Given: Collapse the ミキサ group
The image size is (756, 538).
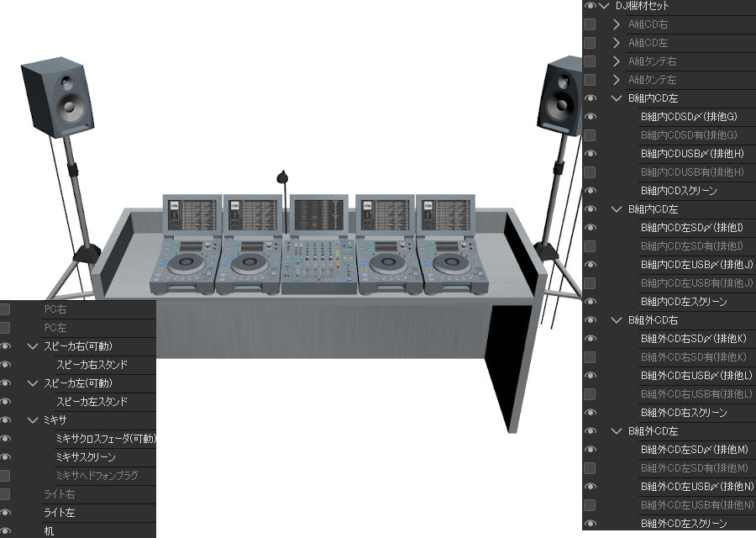Looking at the screenshot, I should coord(32,420).
